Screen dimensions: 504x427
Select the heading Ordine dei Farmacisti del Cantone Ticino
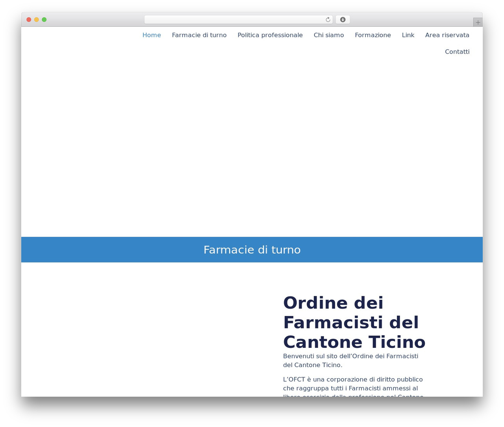pos(354,322)
